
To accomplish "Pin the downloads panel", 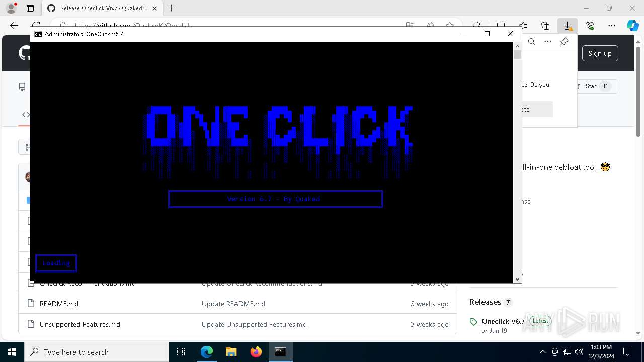I will 565,42.
